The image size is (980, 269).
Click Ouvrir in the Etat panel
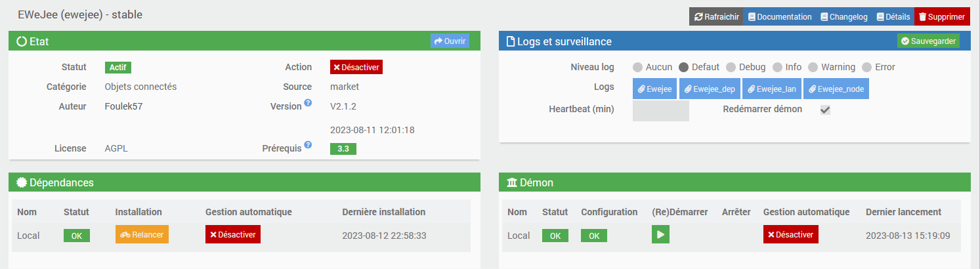coord(450,41)
